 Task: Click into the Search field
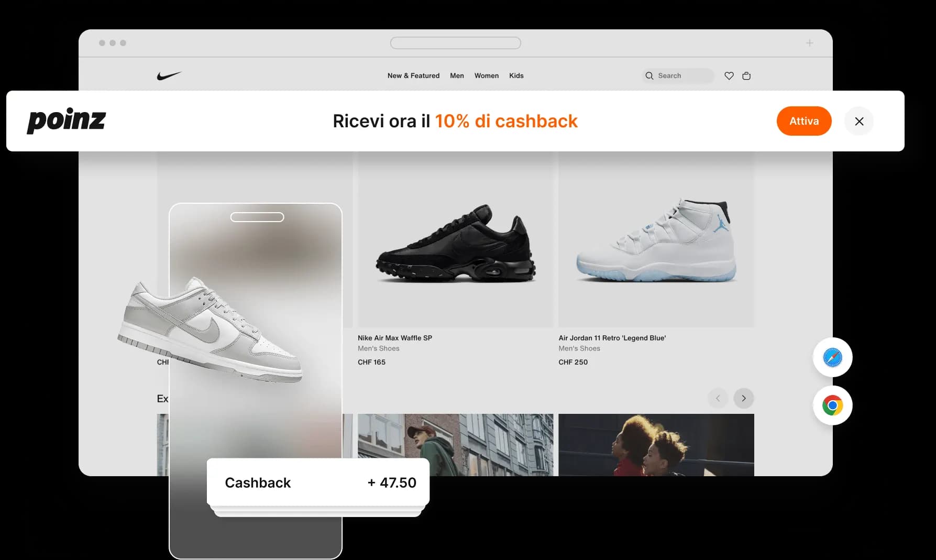coord(678,76)
